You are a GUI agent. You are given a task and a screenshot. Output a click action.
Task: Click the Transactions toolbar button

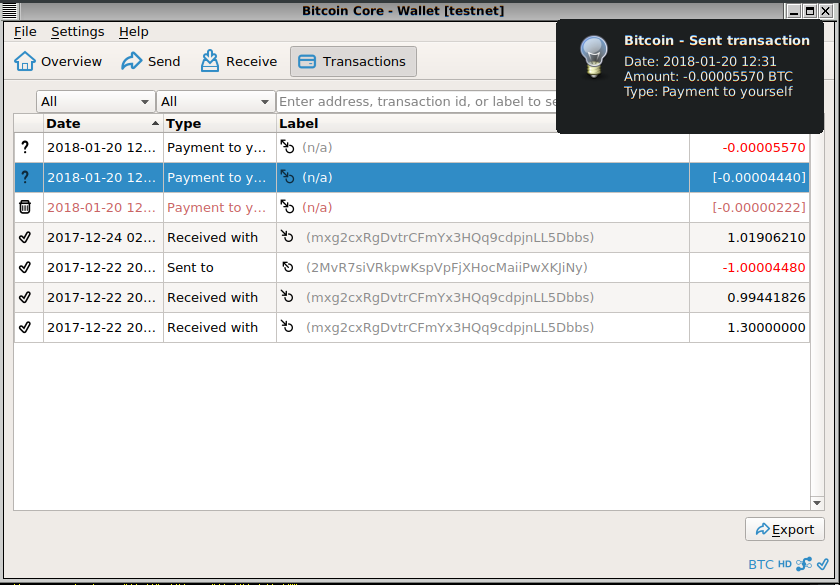353,62
